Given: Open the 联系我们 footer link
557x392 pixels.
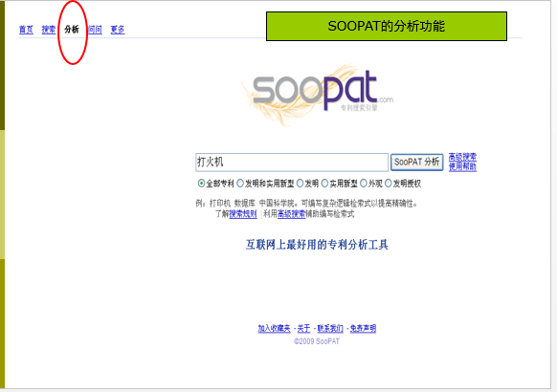Looking at the screenshot, I should coord(330,329).
